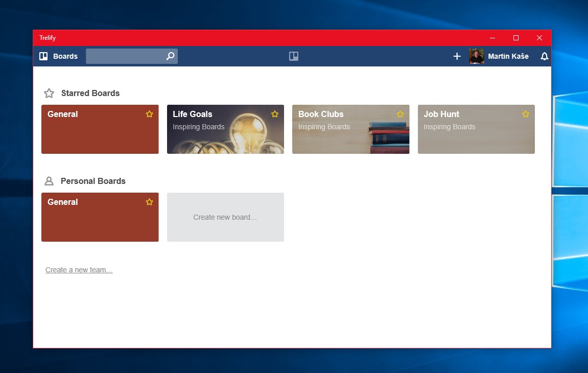Click the boards icon beside Boards label
The height and width of the screenshot is (373, 588).
(43, 56)
